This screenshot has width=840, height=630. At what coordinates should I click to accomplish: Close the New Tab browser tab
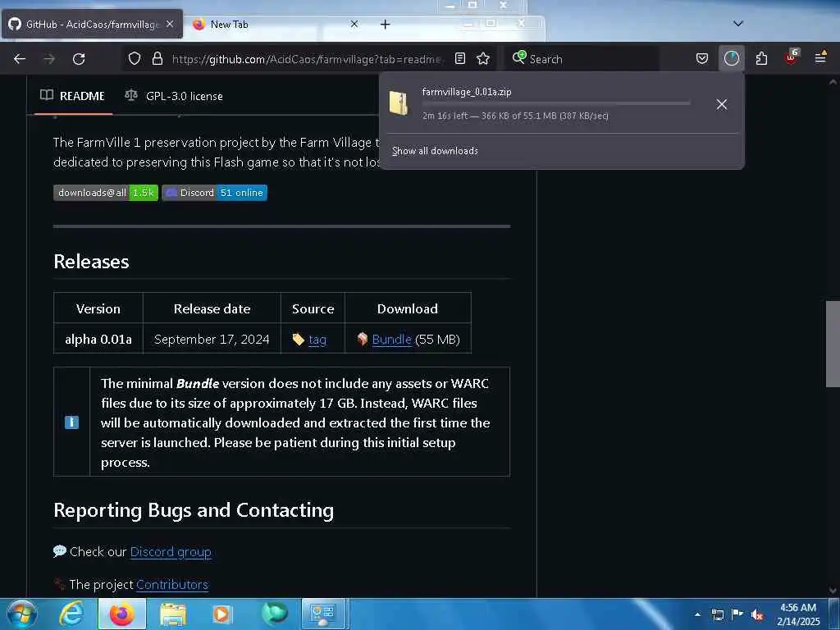pyautogui.click(x=354, y=24)
